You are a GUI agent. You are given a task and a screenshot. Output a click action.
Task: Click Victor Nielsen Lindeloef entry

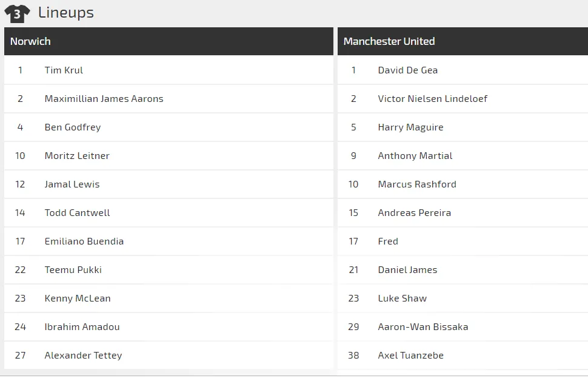[x=432, y=99]
